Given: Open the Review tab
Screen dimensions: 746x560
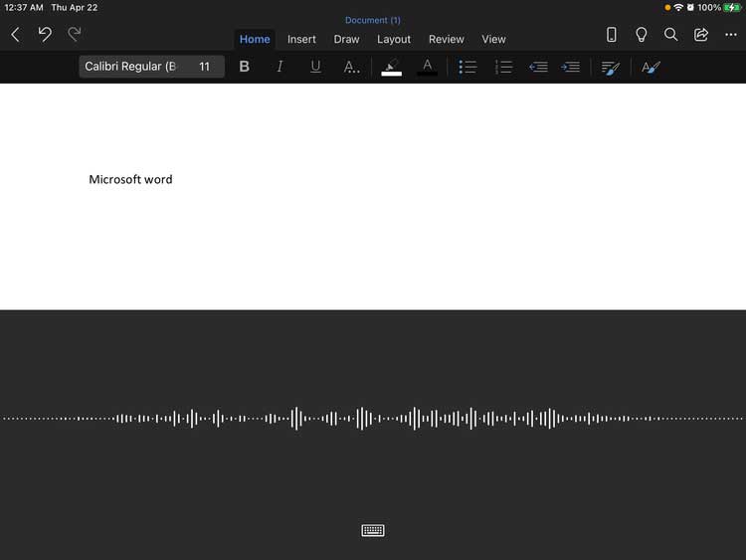Looking at the screenshot, I should click(x=446, y=40).
